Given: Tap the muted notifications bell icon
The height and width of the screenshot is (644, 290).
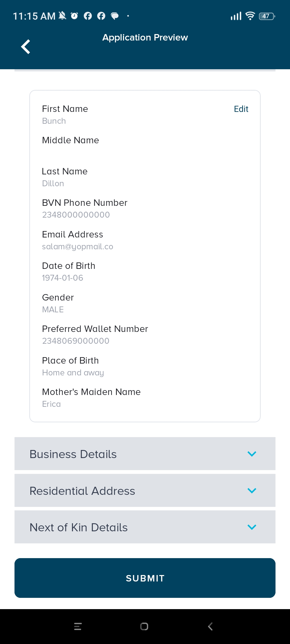Looking at the screenshot, I should pyautogui.click(x=62, y=16).
